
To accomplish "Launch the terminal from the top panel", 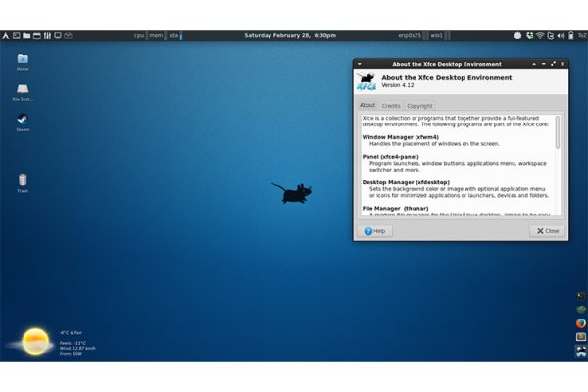I will pyautogui.click(x=16, y=36).
